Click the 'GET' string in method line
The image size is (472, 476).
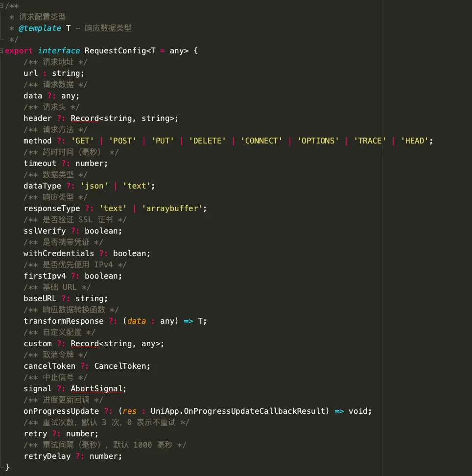tap(82, 141)
